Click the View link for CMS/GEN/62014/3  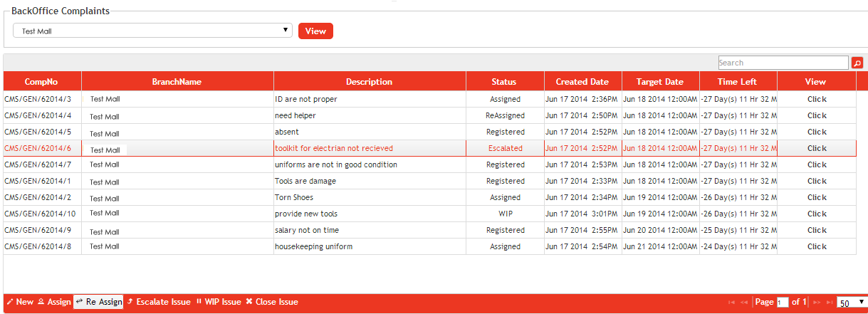point(817,99)
